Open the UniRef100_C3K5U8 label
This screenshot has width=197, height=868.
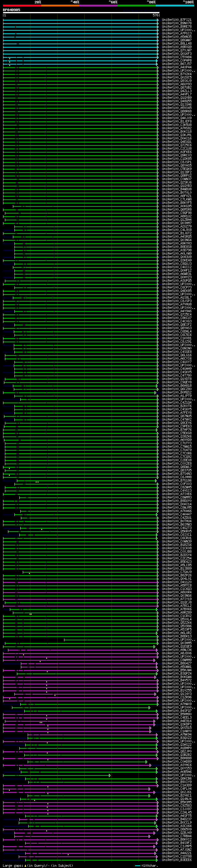point(177,125)
